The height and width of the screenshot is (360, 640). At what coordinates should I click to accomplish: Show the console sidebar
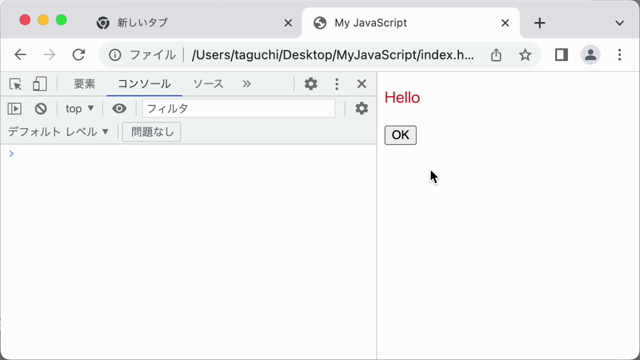[15, 109]
